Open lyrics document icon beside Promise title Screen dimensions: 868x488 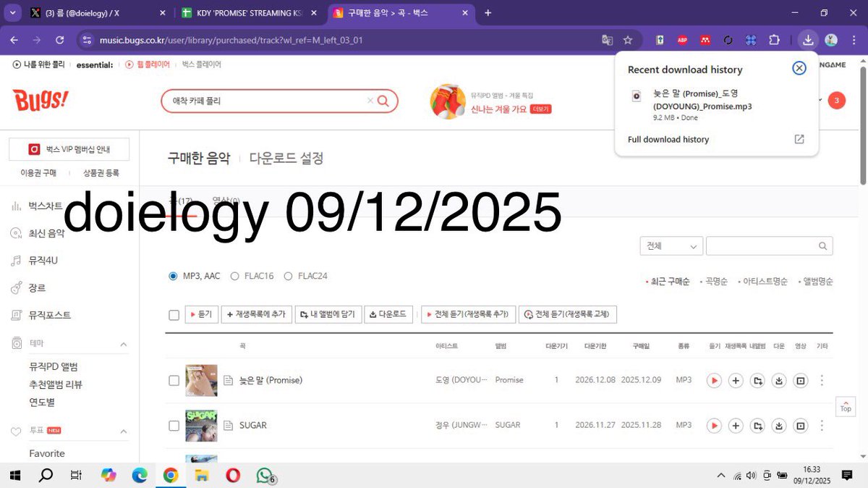pos(228,380)
